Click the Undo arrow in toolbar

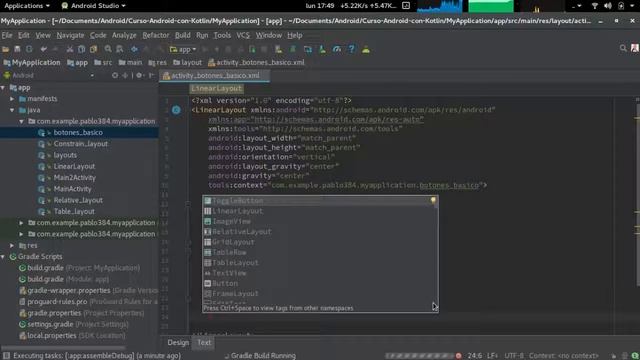[44, 49]
